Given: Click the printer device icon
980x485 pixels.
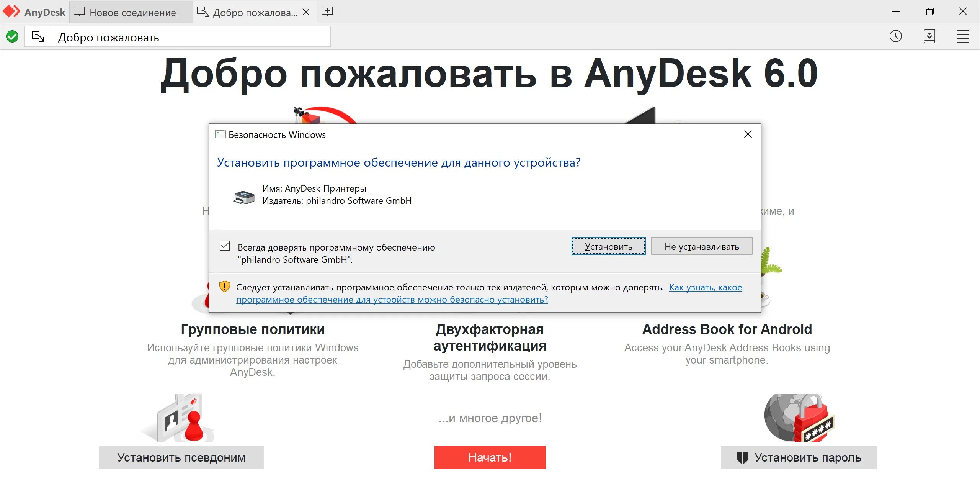Looking at the screenshot, I should [x=244, y=197].
